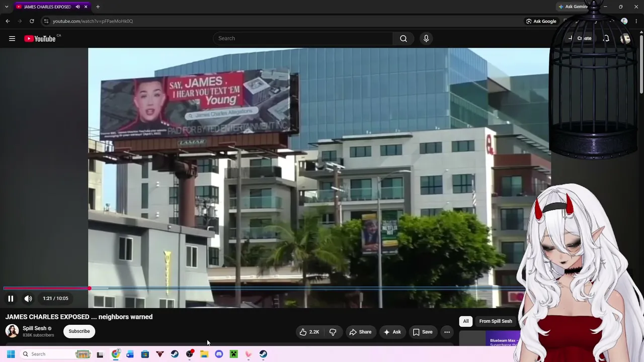
Task: Click into the YouTube search field
Action: tap(303, 38)
